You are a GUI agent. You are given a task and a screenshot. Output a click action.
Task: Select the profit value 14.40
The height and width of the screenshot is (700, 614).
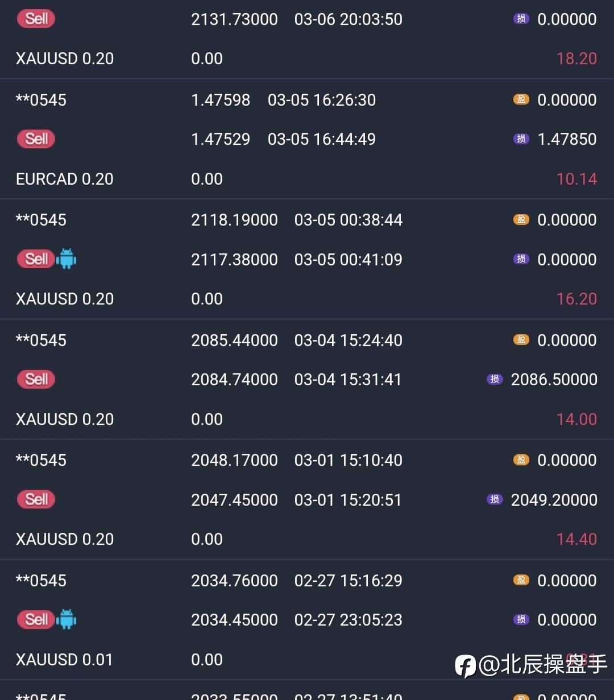[576, 539]
